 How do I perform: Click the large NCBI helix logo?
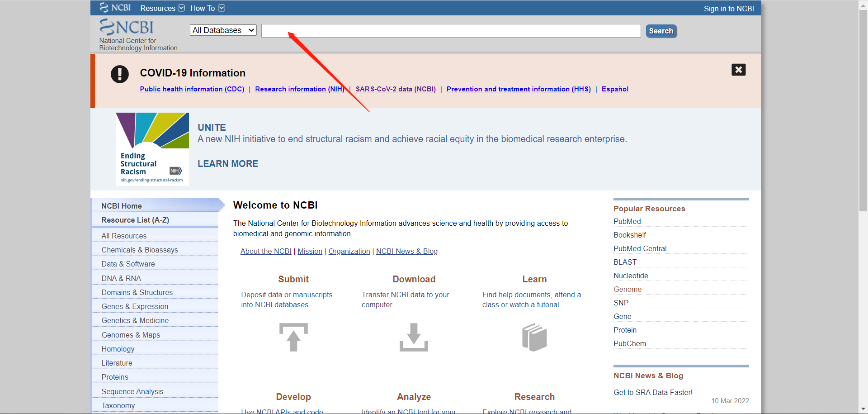coord(127,27)
